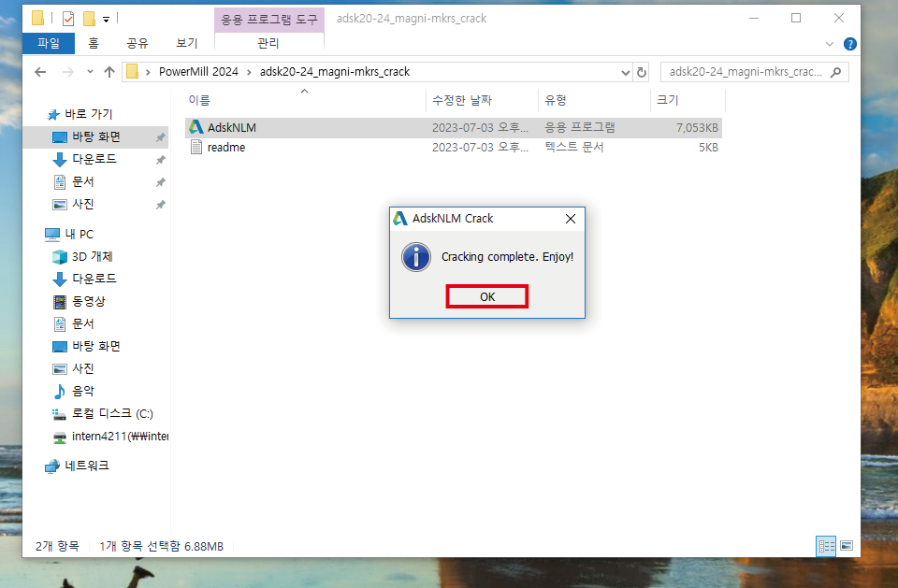Go forward in folder history
This screenshot has height=588, width=898.
(x=67, y=72)
